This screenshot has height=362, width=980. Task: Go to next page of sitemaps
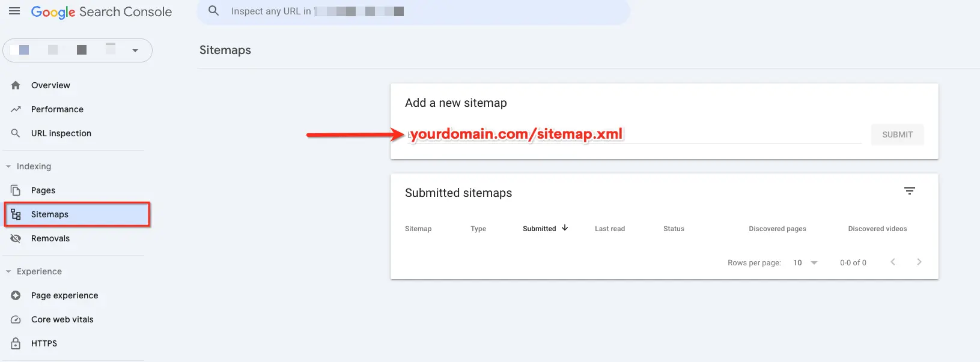point(919,262)
